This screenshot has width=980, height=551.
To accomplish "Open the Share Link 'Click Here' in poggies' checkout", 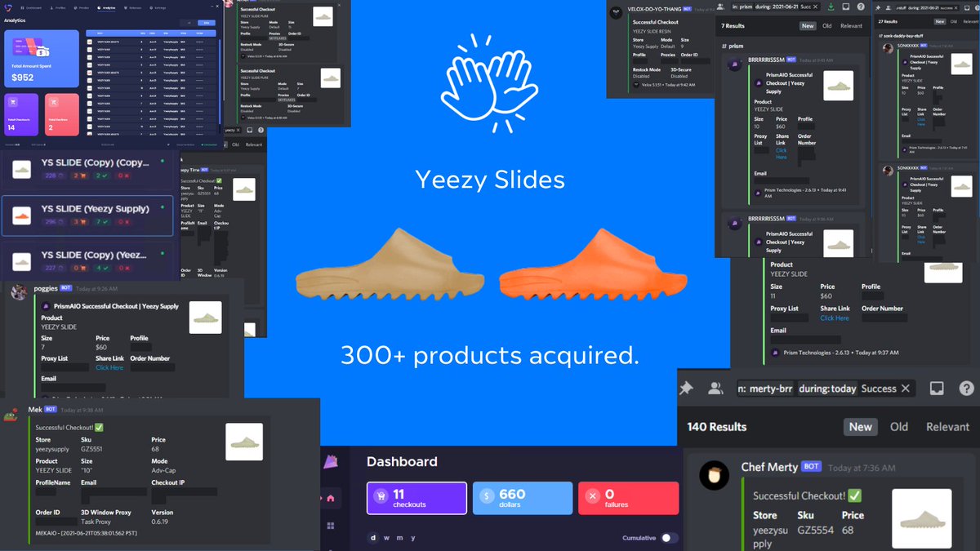I will (109, 367).
